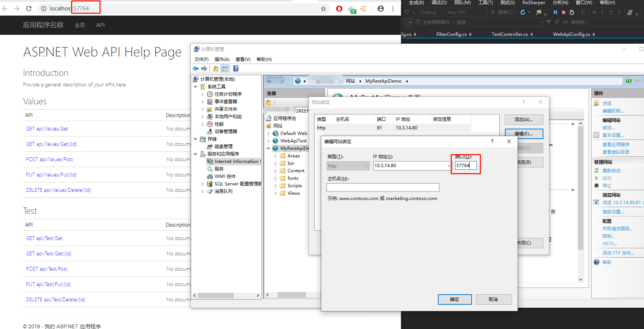Open File menu in Computer Management
The height and width of the screenshot is (329, 644).
click(x=202, y=59)
